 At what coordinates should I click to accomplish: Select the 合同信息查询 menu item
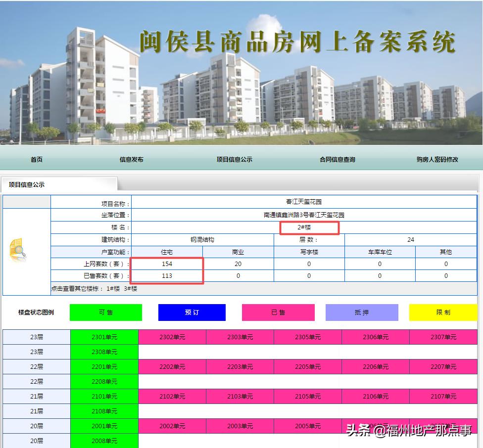[x=337, y=159]
